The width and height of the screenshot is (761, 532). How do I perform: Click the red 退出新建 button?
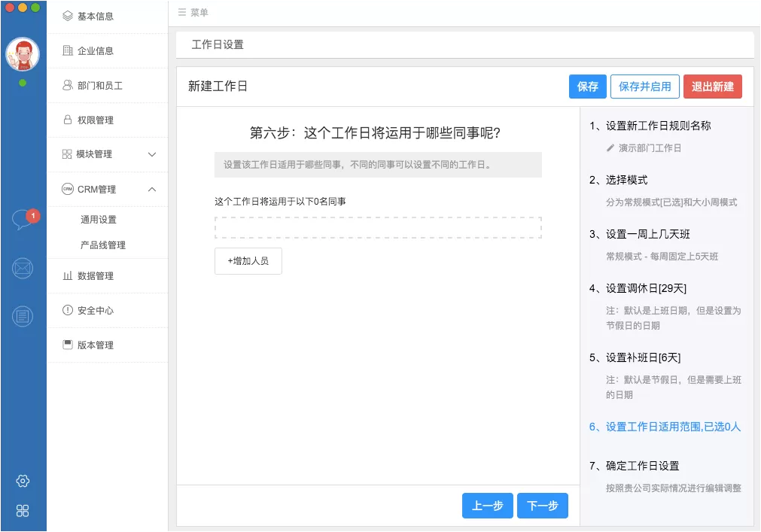click(713, 87)
